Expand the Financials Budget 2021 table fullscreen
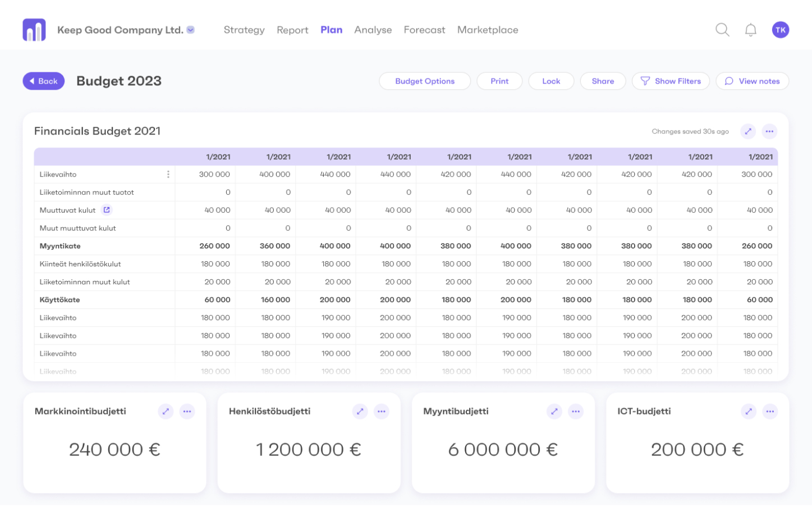812x507 pixels. [748, 131]
